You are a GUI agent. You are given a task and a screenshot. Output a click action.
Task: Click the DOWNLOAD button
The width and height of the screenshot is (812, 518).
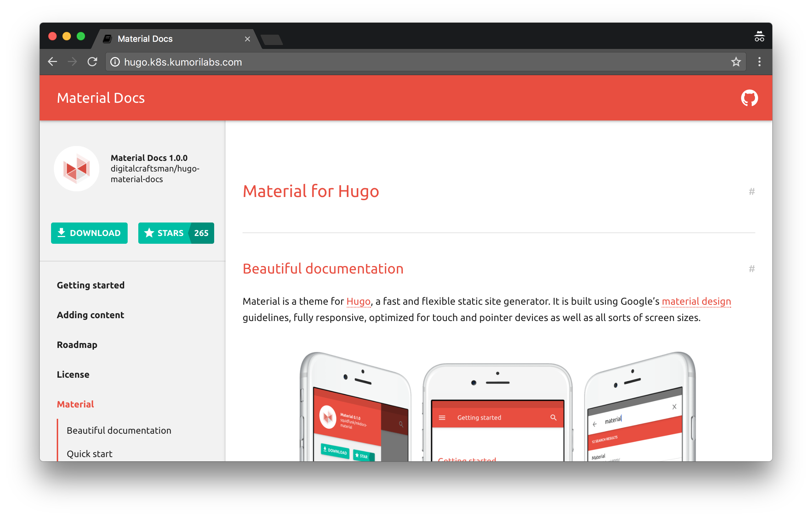pyautogui.click(x=89, y=233)
